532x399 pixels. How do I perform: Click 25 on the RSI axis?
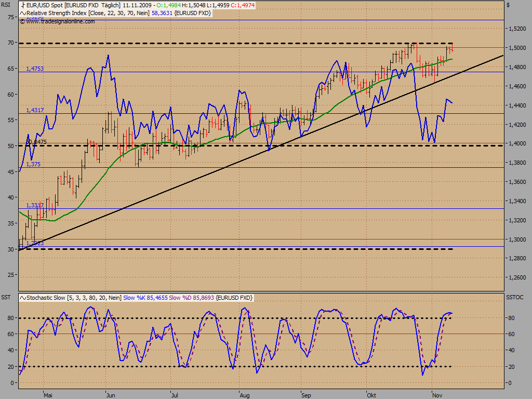(10, 275)
